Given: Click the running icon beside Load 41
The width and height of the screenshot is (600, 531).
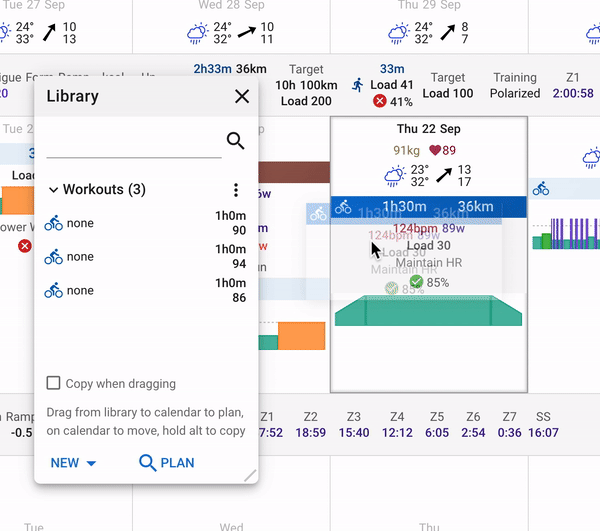Looking at the screenshot, I should click(x=358, y=85).
